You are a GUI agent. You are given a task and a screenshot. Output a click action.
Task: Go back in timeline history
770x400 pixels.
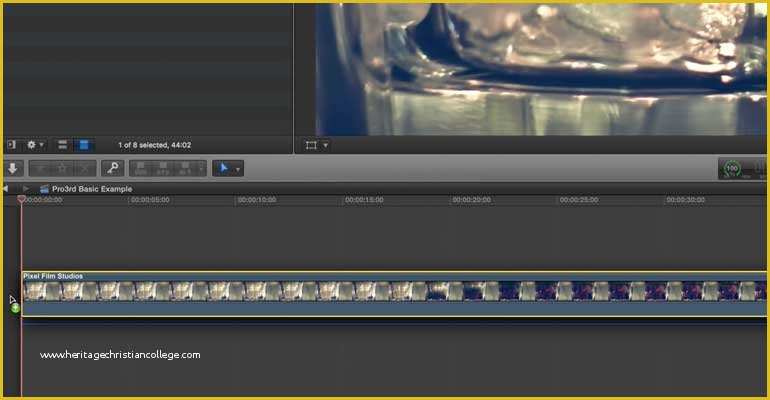click(5, 189)
